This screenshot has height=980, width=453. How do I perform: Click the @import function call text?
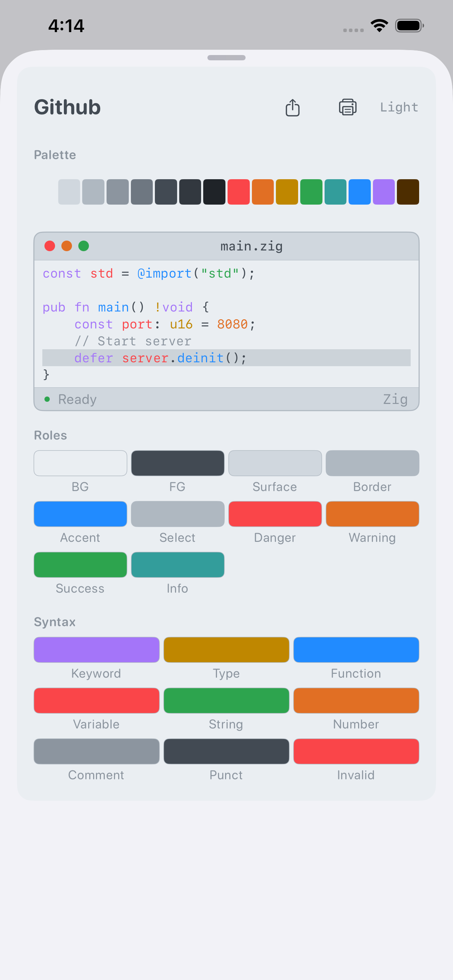164,273
